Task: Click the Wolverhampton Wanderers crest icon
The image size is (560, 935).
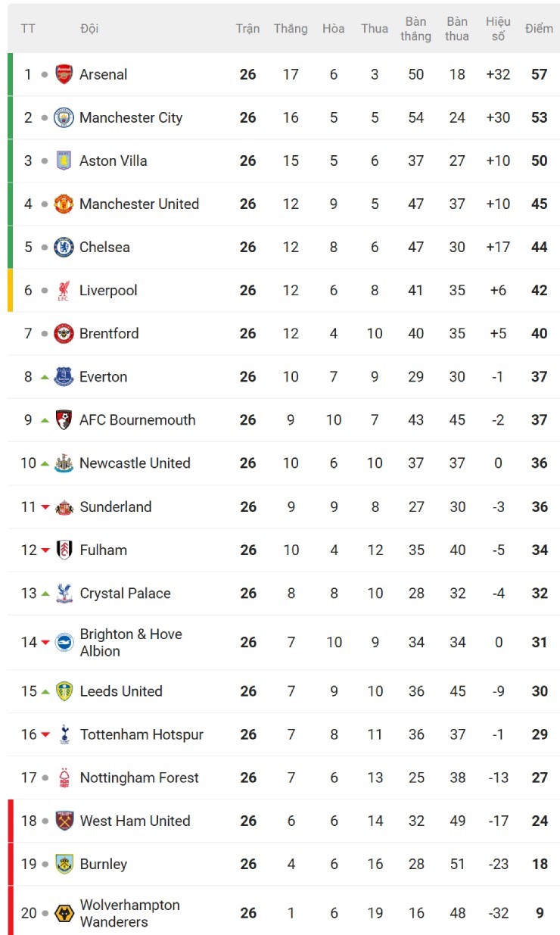Action: pyautogui.click(x=64, y=913)
